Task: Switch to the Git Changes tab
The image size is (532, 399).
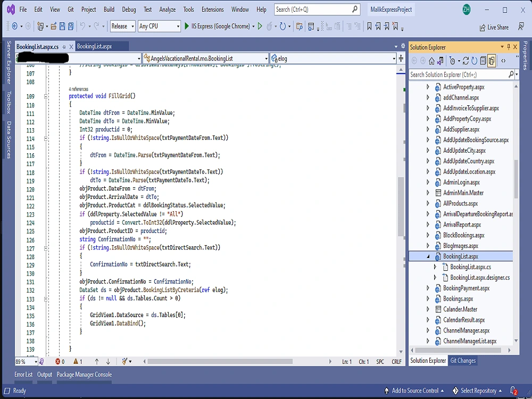Action: pos(463,361)
